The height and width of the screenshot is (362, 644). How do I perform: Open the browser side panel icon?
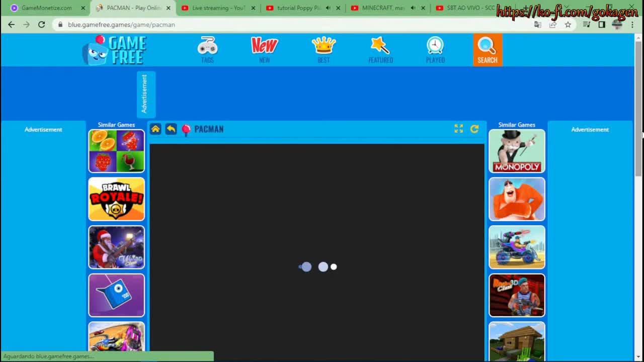pos(602,24)
